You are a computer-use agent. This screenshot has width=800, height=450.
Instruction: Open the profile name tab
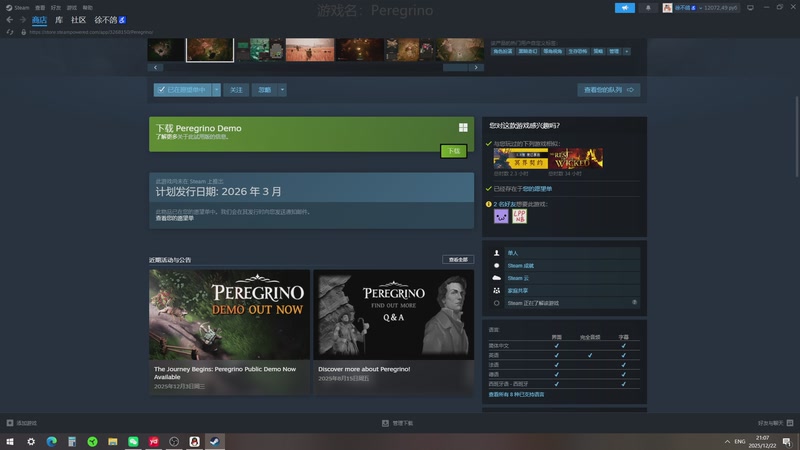coord(110,20)
